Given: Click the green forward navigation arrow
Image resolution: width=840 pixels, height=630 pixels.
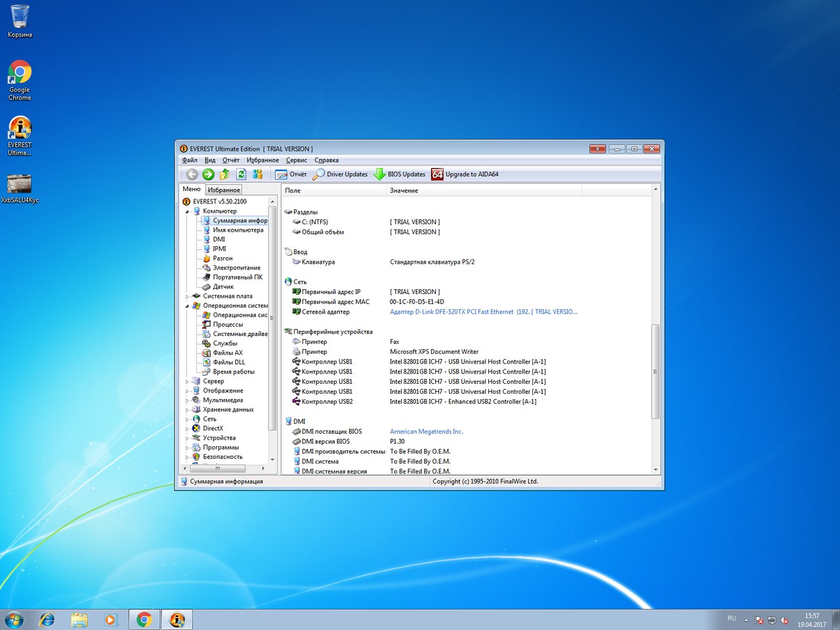Looking at the screenshot, I should point(208,174).
